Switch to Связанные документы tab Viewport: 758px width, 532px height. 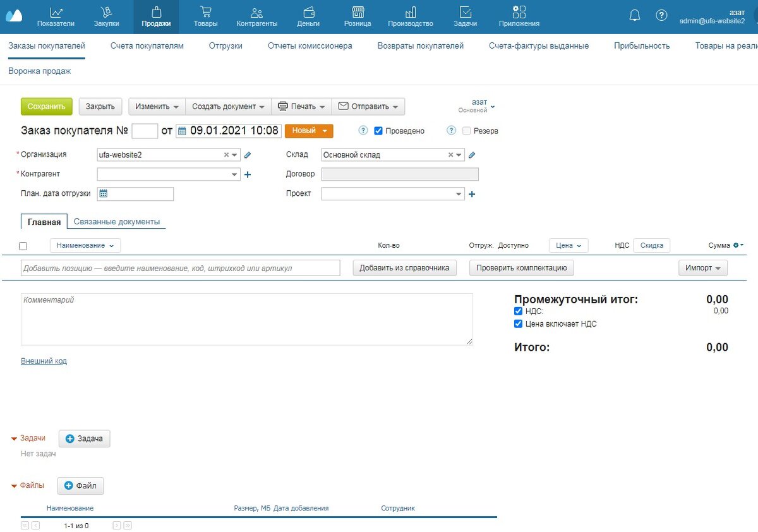click(117, 222)
